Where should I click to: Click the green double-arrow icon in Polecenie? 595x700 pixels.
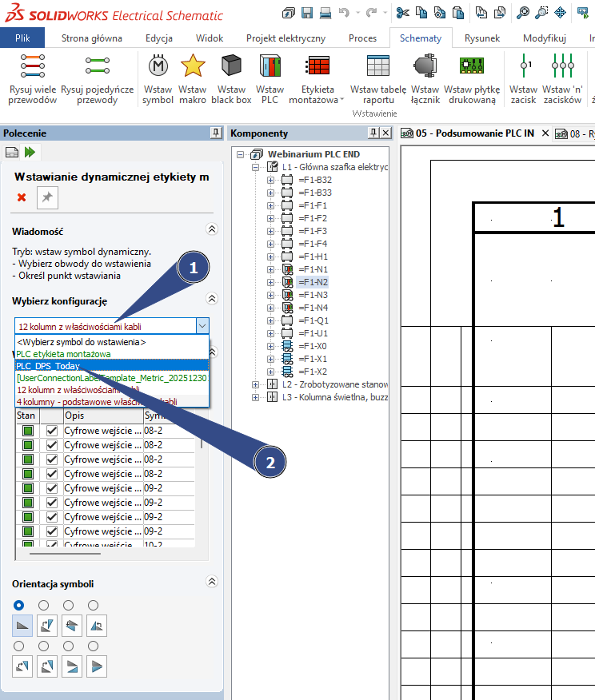pos(30,152)
